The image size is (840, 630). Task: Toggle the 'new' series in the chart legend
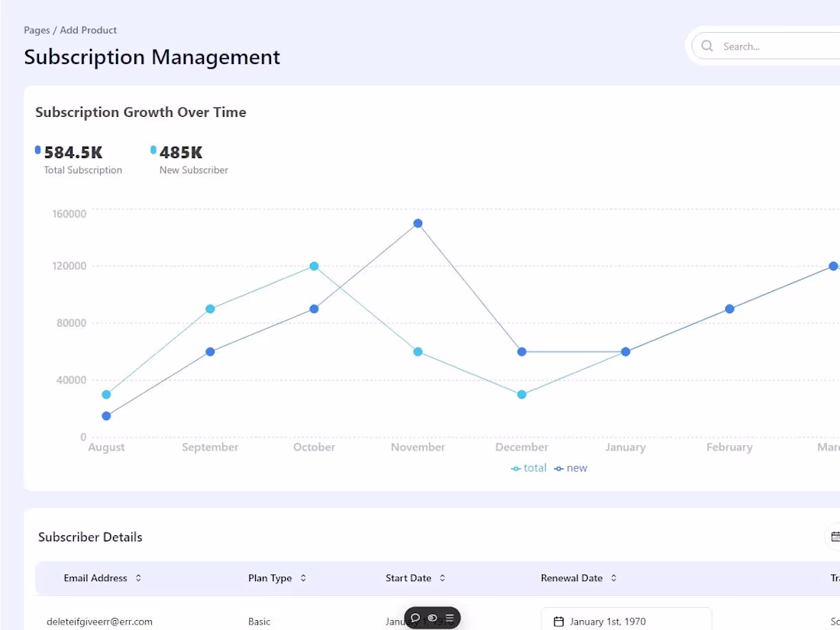point(570,467)
